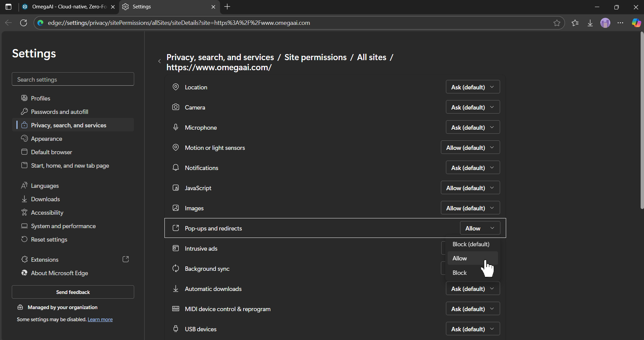Click the Send feedback button

(73, 292)
